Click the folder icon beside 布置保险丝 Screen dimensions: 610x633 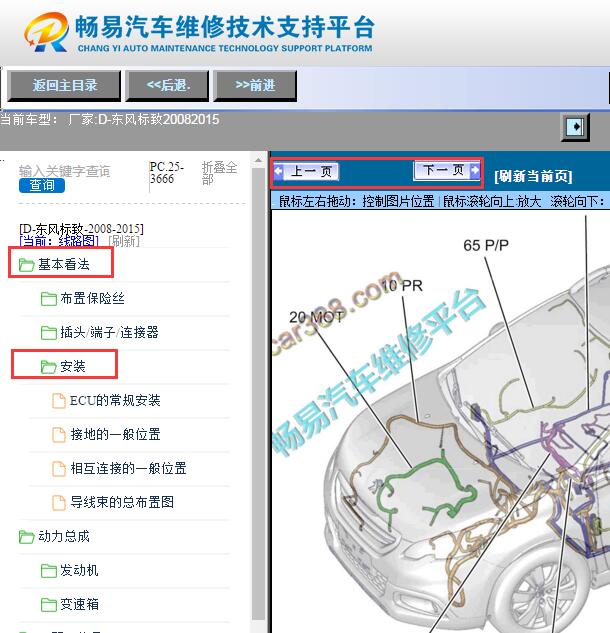tap(49, 299)
